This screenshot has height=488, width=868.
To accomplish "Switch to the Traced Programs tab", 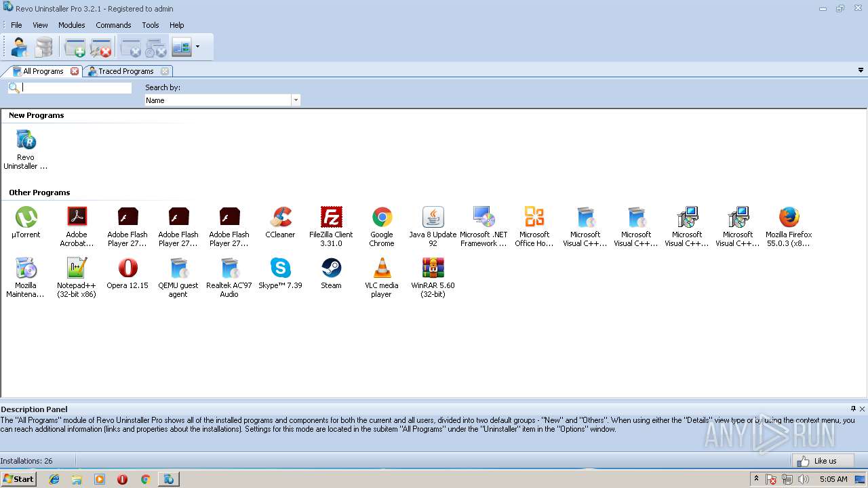I will point(126,71).
